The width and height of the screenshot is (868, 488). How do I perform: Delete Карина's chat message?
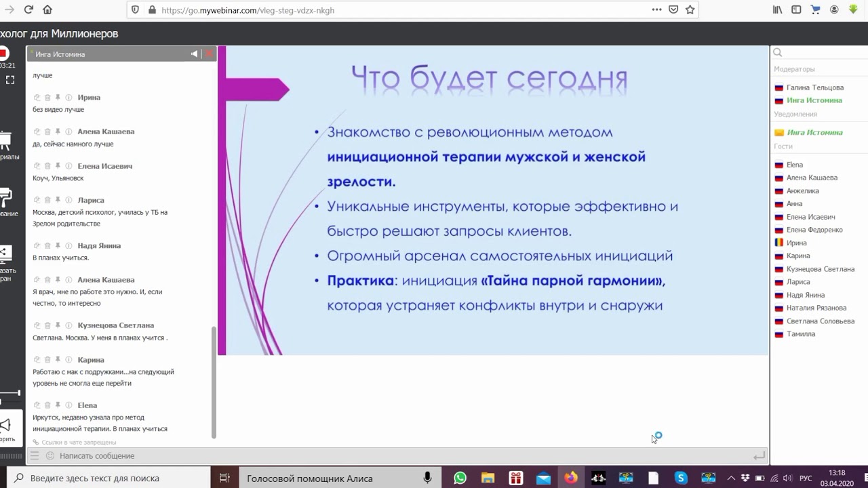pyautogui.click(x=47, y=360)
